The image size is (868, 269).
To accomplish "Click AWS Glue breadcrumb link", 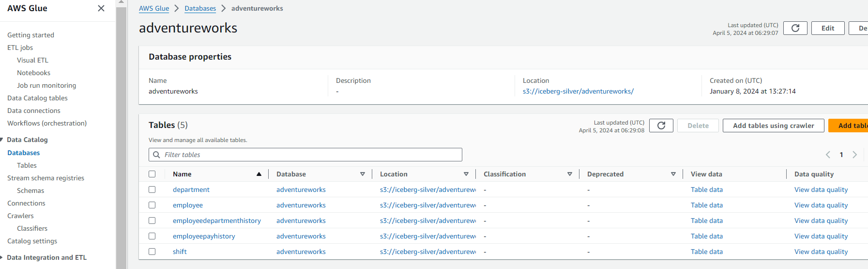I will (x=154, y=8).
